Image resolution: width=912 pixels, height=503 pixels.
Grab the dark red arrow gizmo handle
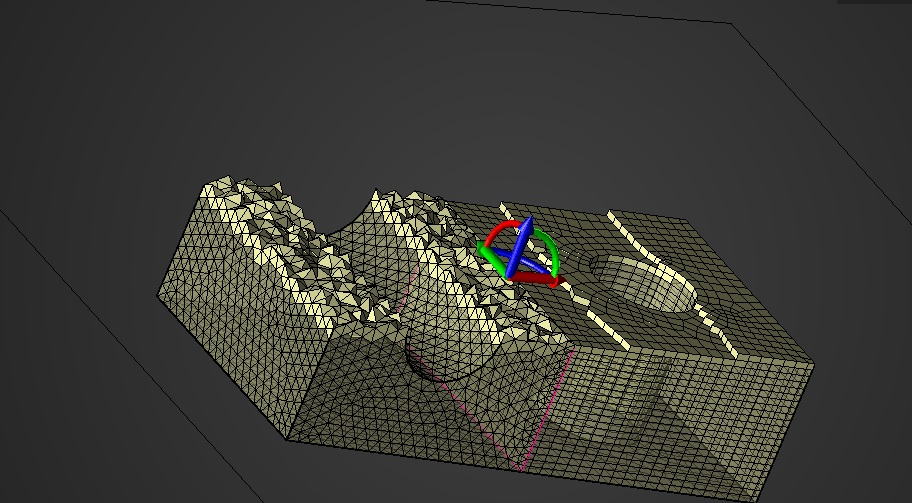tap(538, 280)
